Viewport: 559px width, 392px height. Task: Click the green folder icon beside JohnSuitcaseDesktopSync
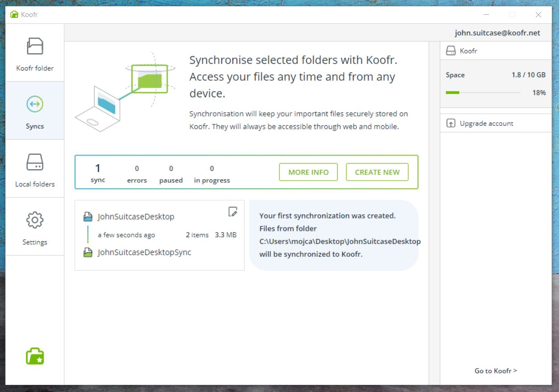click(x=88, y=253)
